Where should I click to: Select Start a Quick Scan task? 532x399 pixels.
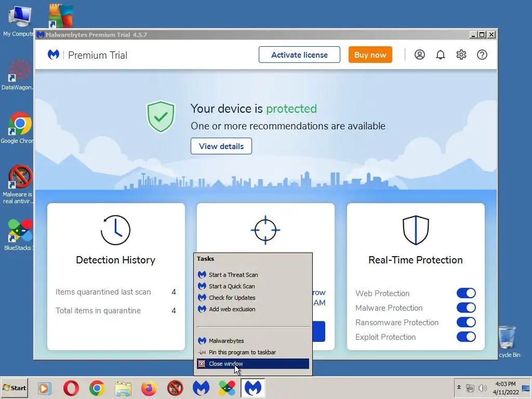253,286
